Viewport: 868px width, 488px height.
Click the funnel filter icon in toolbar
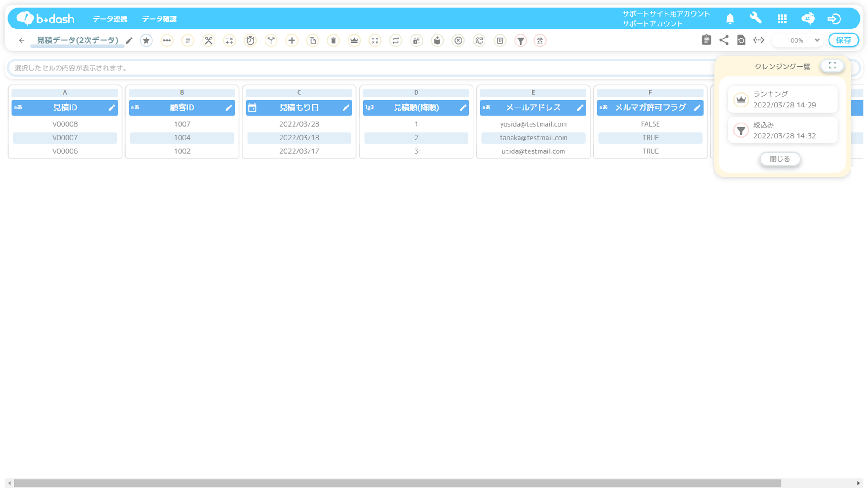[x=520, y=40]
